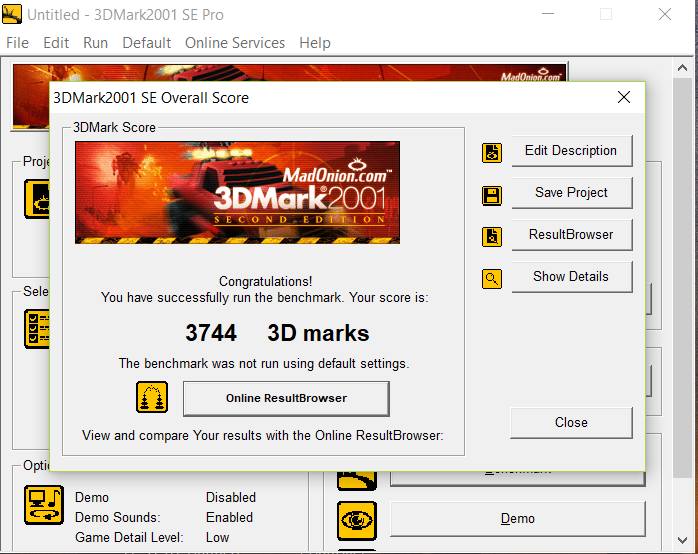Click the 3744 score value
Screen dimensions: 698x554
pos(211,333)
